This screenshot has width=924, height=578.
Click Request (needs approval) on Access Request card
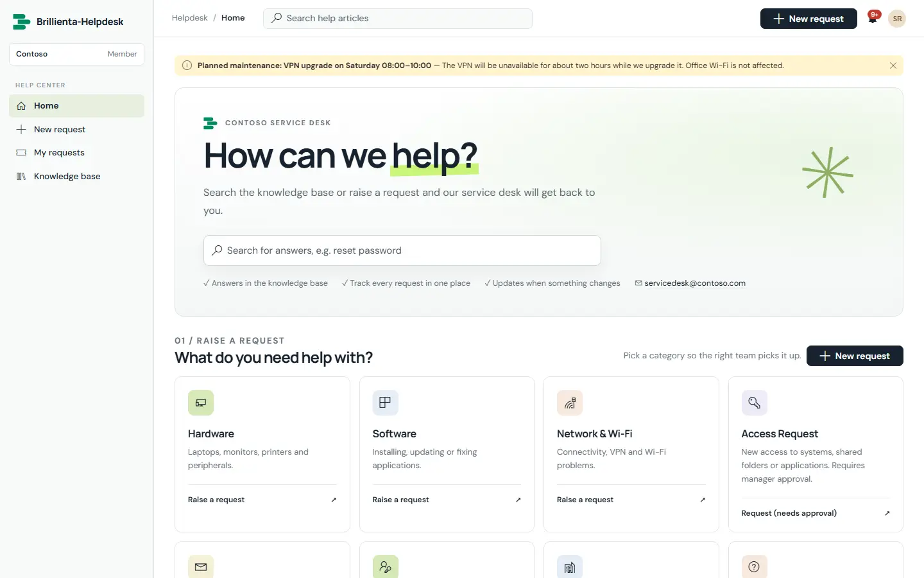[x=789, y=513]
